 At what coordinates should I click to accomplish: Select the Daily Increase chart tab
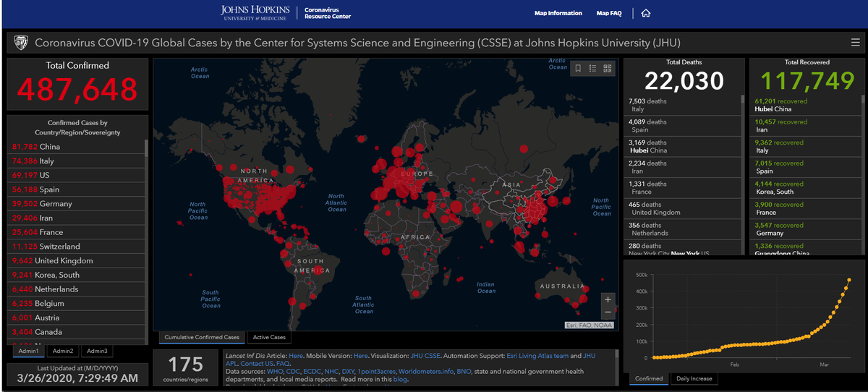694,378
